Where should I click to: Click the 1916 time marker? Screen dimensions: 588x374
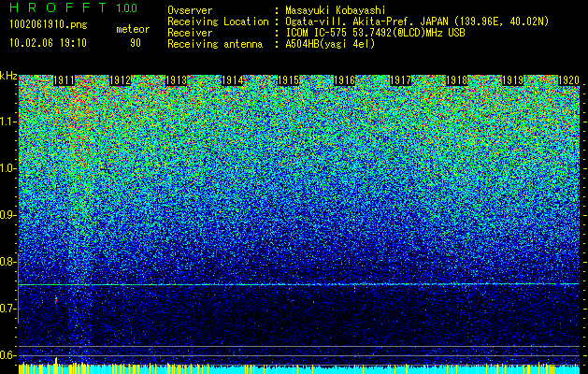pos(345,80)
